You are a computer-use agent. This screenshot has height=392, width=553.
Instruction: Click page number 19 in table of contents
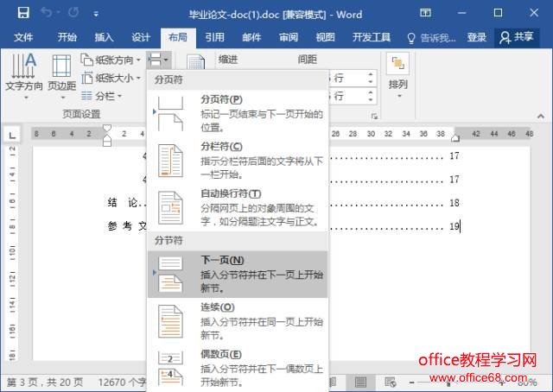click(x=454, y=226)
